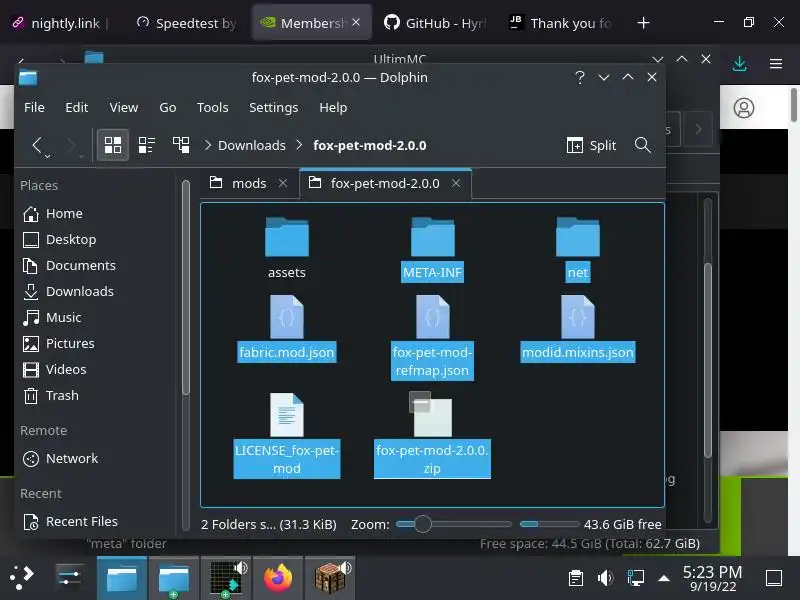Screen dimensions: 800x600
Task: Close the mods tab
Action: click(283, 183)
